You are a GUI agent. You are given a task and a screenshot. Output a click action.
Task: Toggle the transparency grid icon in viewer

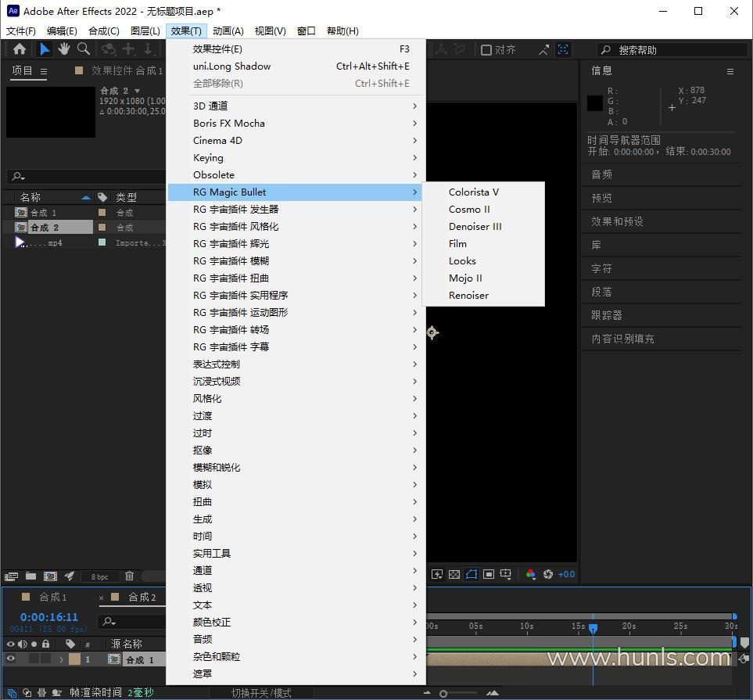coord(454,574)
